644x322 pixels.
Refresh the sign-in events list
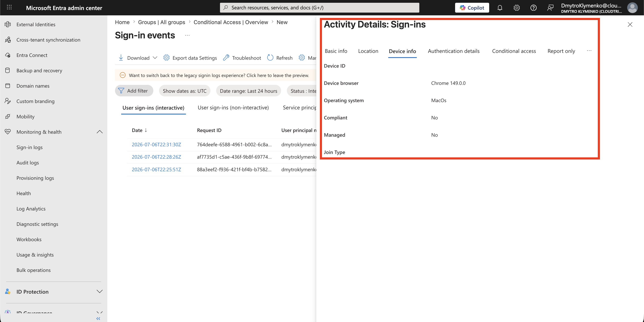pos(280,58)
